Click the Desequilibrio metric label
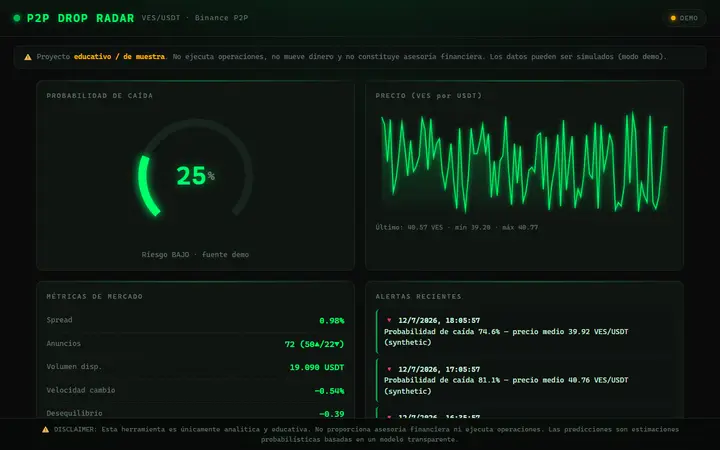 pos(74,413)
